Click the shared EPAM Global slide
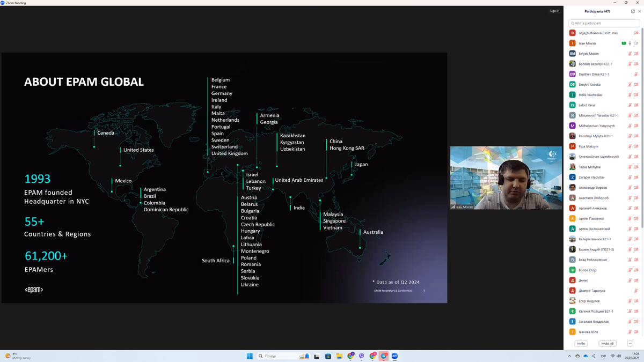The image size is (644, 362). [224, 178]
